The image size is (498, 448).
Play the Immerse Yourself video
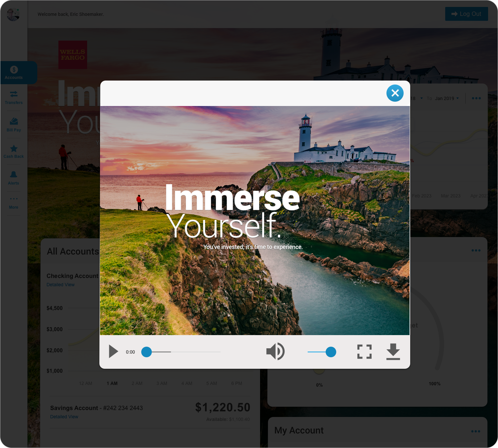click(x=114, y=352)
